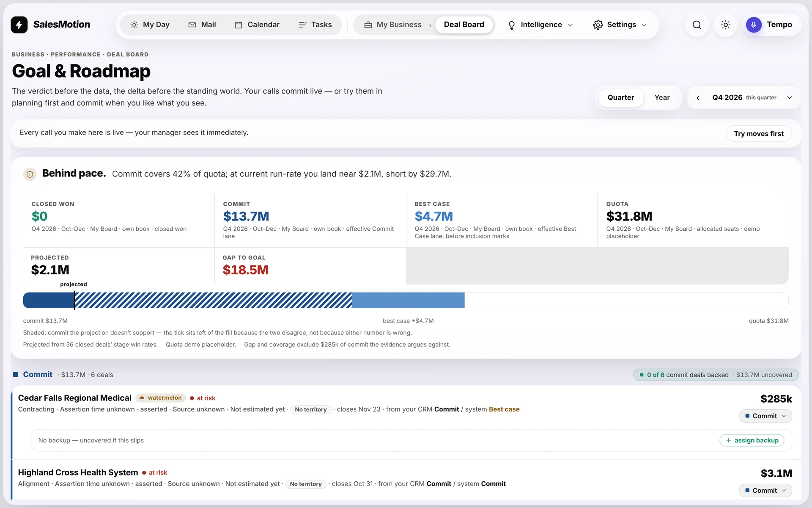Screen dimensions: 812x508
Task: Click at risk status on Highland Cross
Action: tap(155, 472)
